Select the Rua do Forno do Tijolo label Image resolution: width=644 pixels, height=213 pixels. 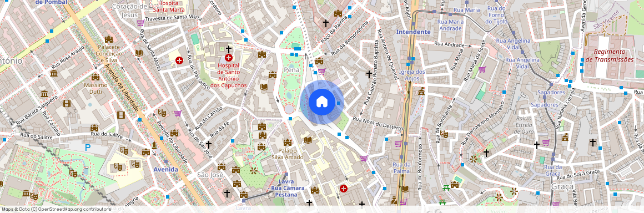click(496, 15)
